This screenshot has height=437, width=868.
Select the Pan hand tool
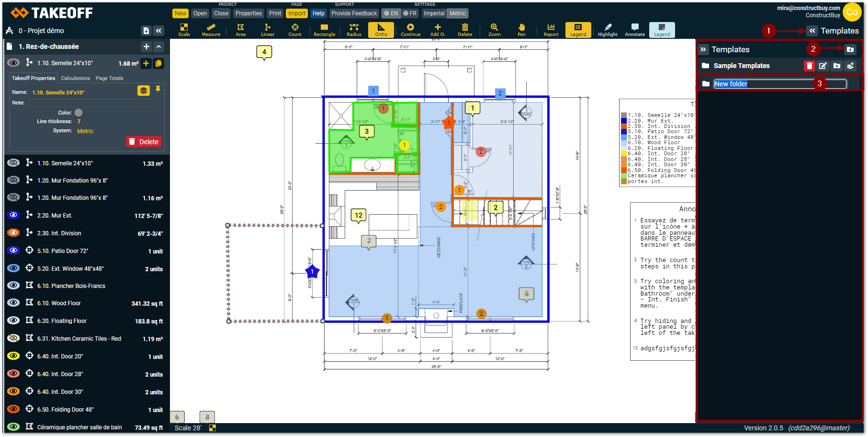coord(521,30)
